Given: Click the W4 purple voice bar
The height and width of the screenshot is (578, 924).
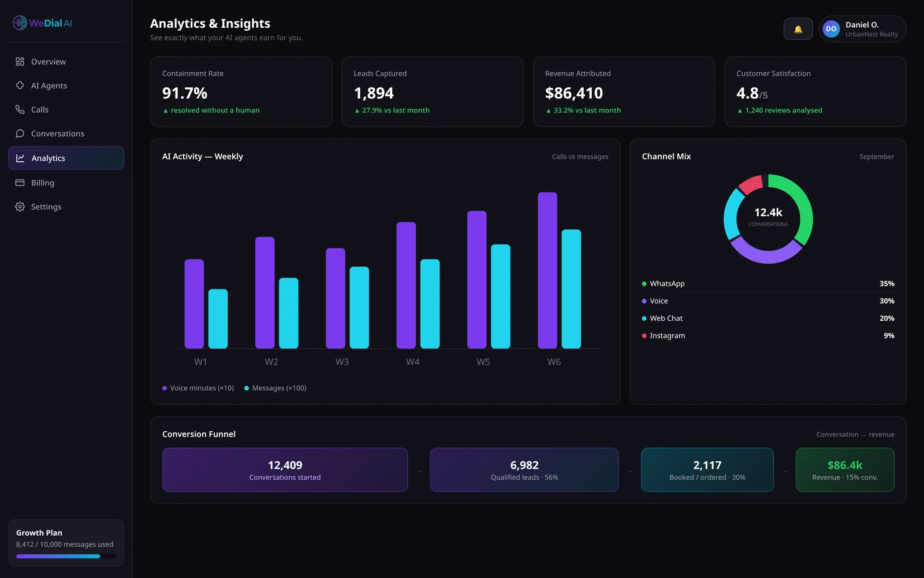Looking at the screenshot, I should click(x=406, y=285).
